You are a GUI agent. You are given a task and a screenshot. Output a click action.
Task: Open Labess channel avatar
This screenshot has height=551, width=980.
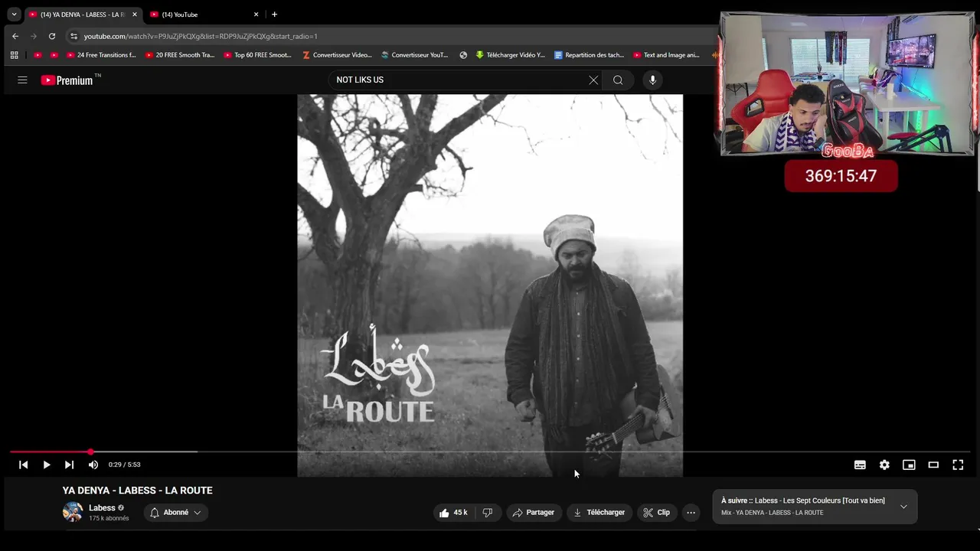tap(73, 512)
